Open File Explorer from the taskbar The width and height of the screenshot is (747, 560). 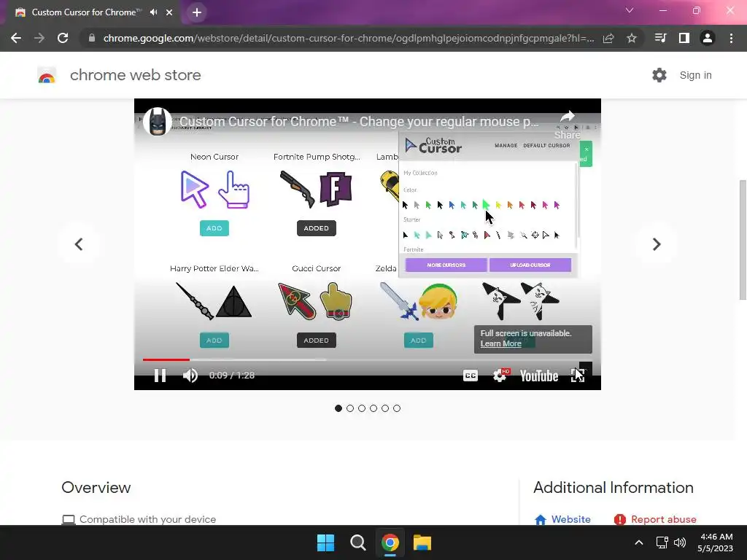coord(422,542)
